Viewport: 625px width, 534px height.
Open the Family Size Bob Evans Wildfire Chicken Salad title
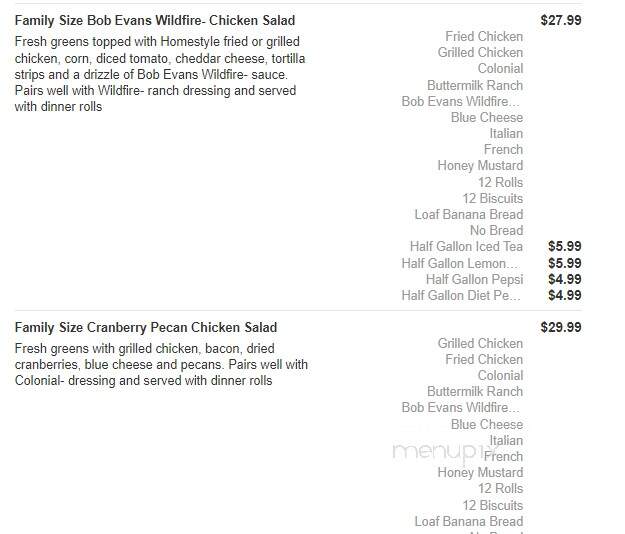click(x=155, y=20)
